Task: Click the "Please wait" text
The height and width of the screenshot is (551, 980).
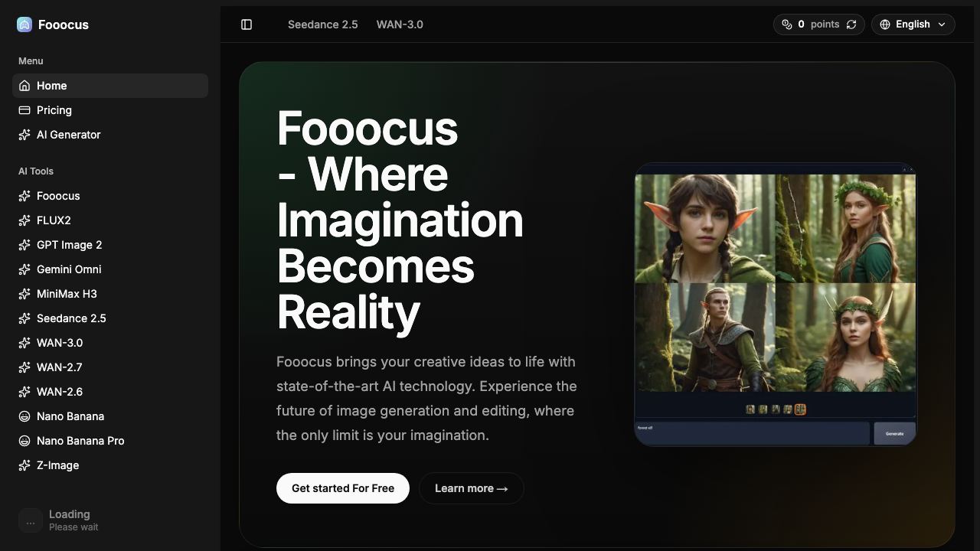Action: pos(73,527)
